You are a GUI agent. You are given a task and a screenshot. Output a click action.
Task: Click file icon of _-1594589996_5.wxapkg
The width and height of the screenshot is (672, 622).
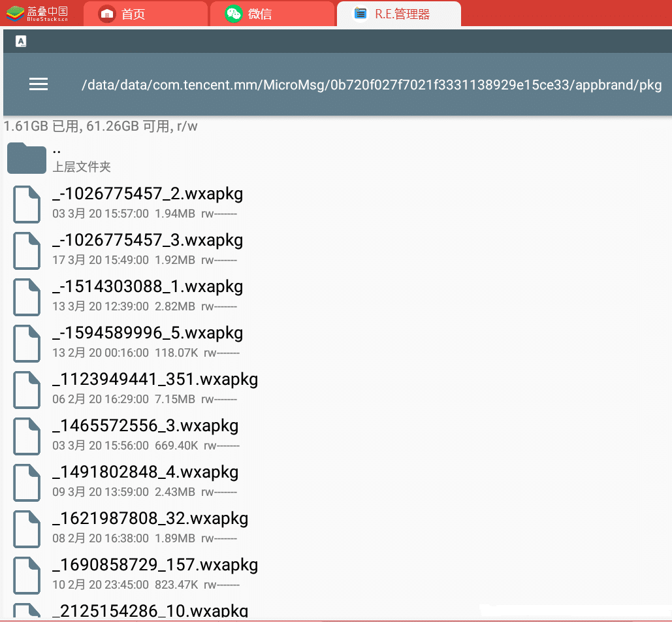[27, 344]
